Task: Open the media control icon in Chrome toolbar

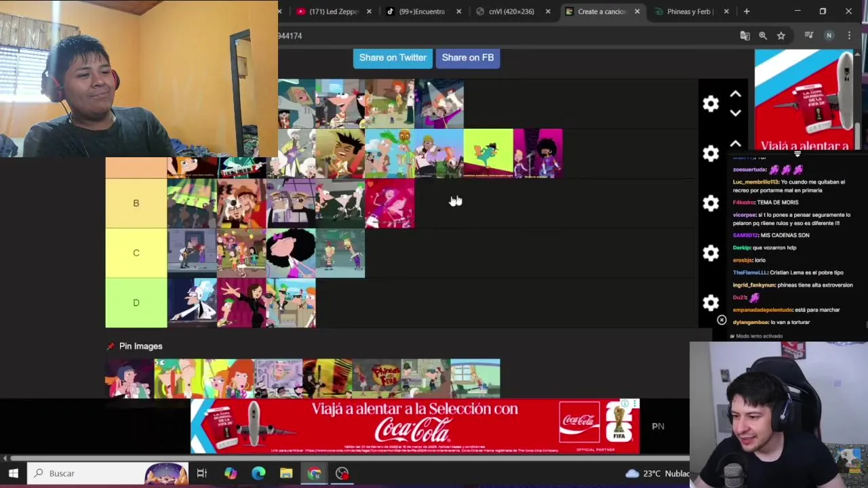Action: pyautogui.click(x=808, y=35)
